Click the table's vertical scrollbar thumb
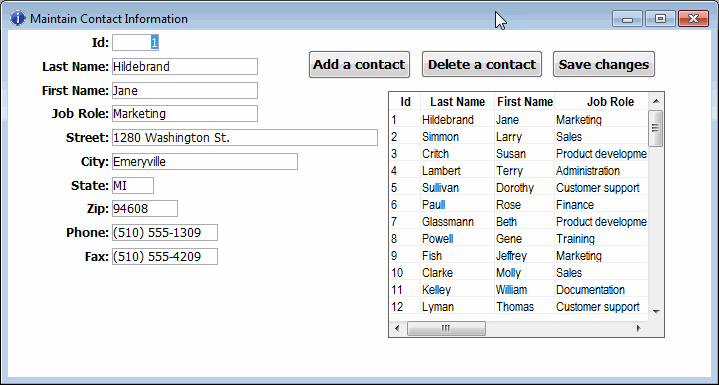The image size is (719, 385). coord(656,128)
